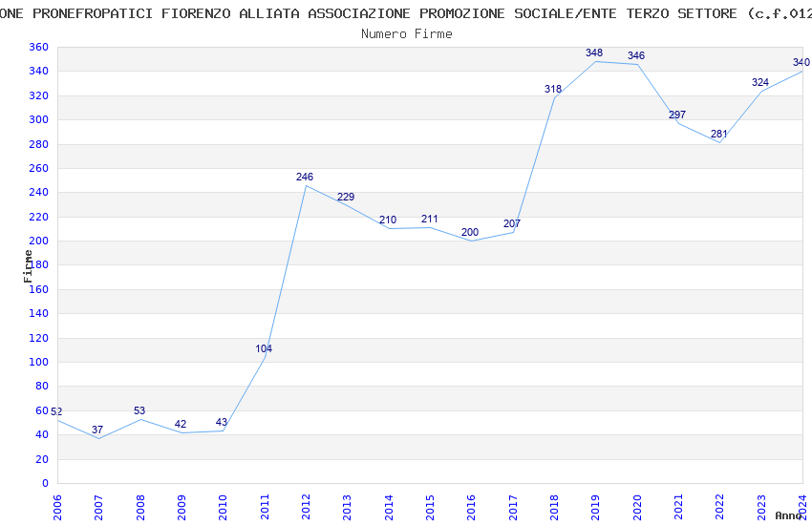Click the x-axis year label 2013
The image size is (812, 525).
(347, 508)
